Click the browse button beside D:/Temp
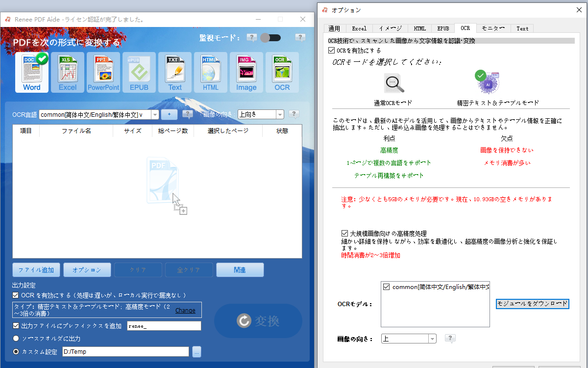The image size is (588, 368). click(196, 352)
